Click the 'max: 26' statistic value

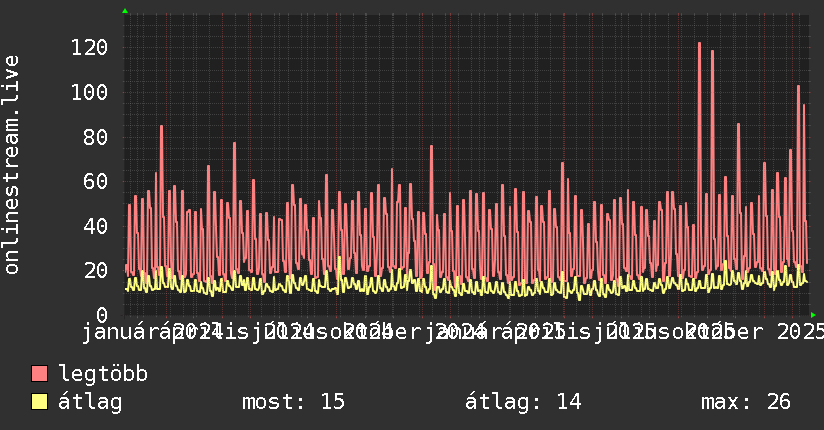[746, 402]
